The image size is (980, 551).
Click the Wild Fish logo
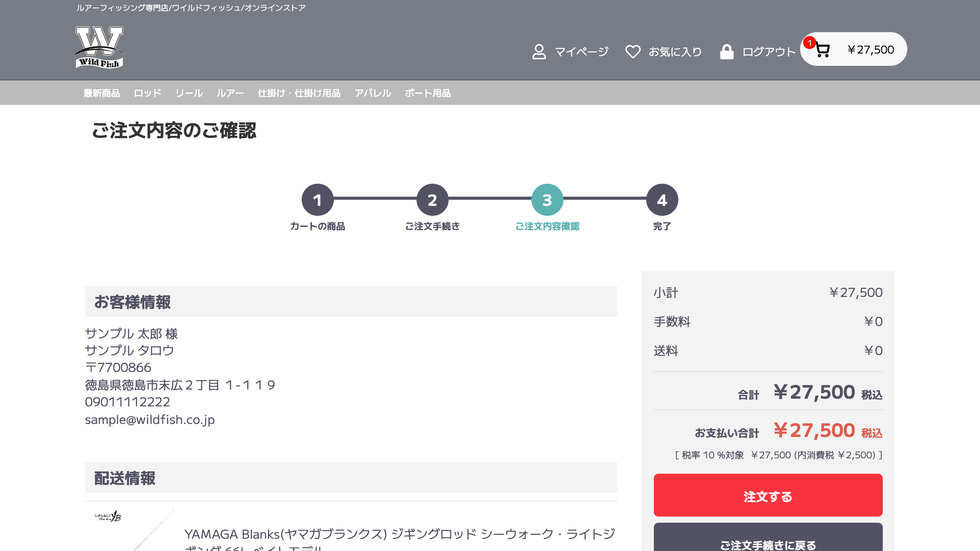click(x=99, y=47)
